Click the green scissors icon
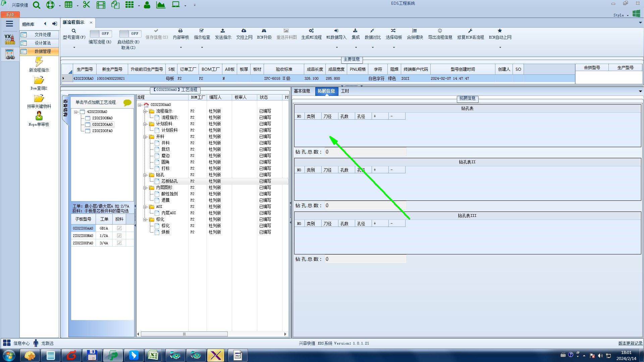The height and width of the screenshot is (362, 644). tap(87, 5)
